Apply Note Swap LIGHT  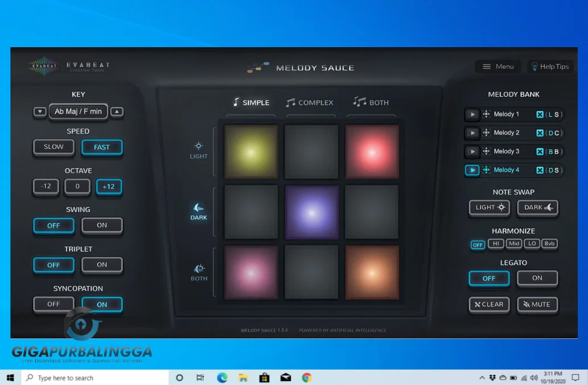[x=490, y=208]
